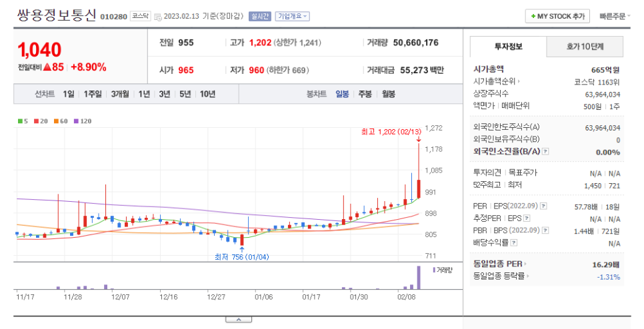Viewport: 644px width, 329px height.
Task: Click the purple 120-day moving average legend
Action: click(x=83, y=121)
